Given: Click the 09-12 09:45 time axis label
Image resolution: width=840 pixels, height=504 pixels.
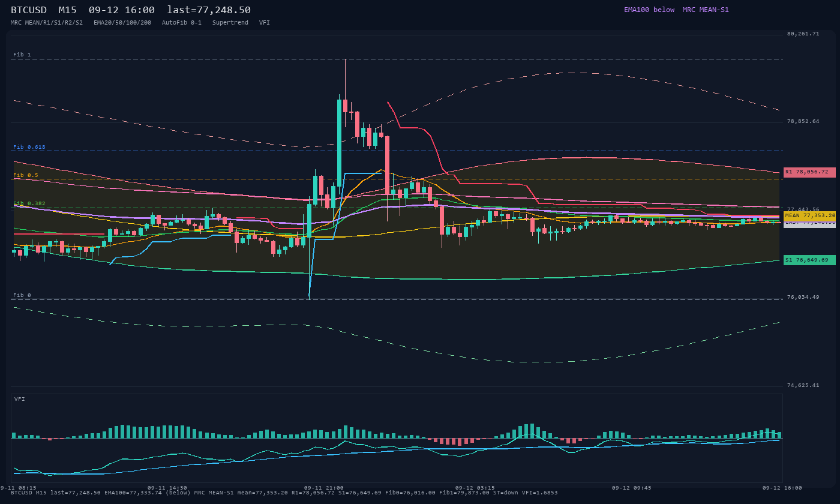Looking at the screenshot, I should 631,488.
